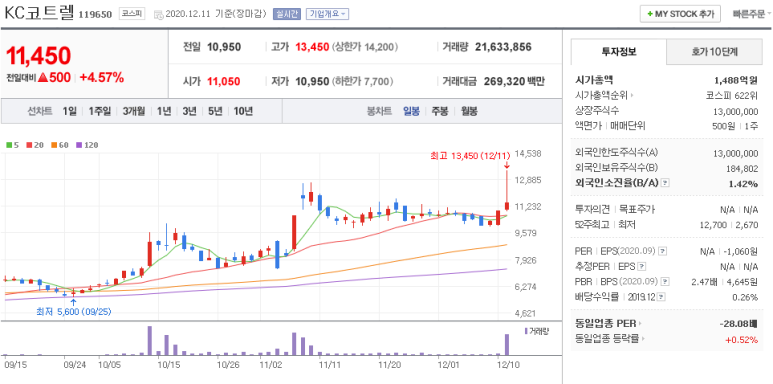Click the stock code 119650

[x=95, y=15]
